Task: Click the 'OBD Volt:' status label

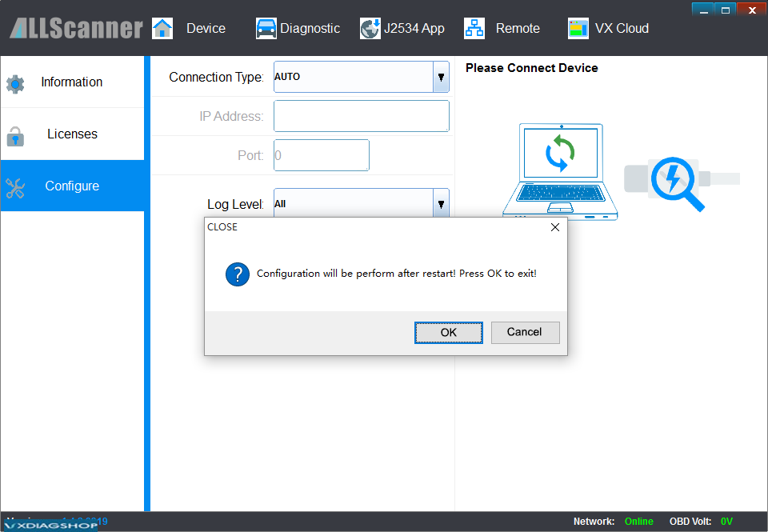Action: pos(690,522)
